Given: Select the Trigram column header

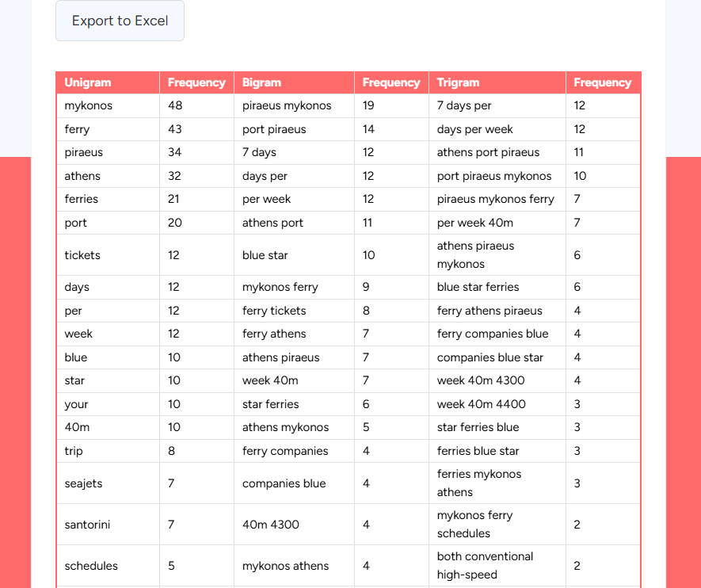Looking at the screenshot, I should (x=455, y=82).
